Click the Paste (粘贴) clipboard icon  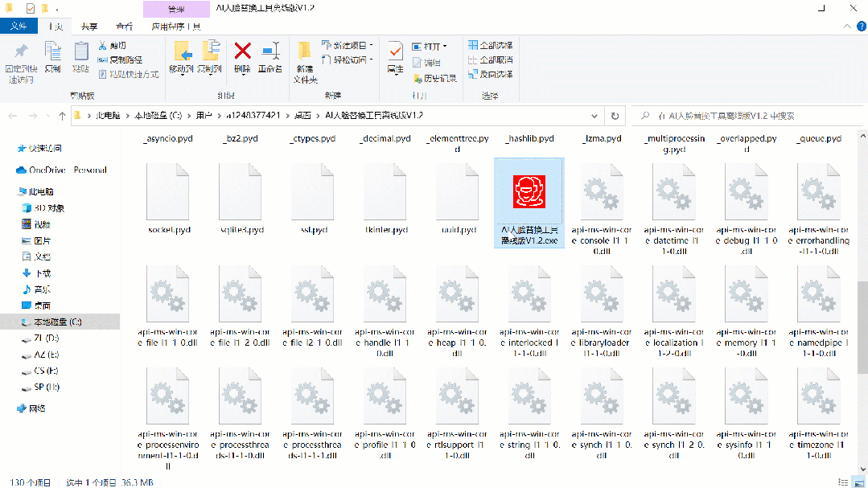[80, 56]
